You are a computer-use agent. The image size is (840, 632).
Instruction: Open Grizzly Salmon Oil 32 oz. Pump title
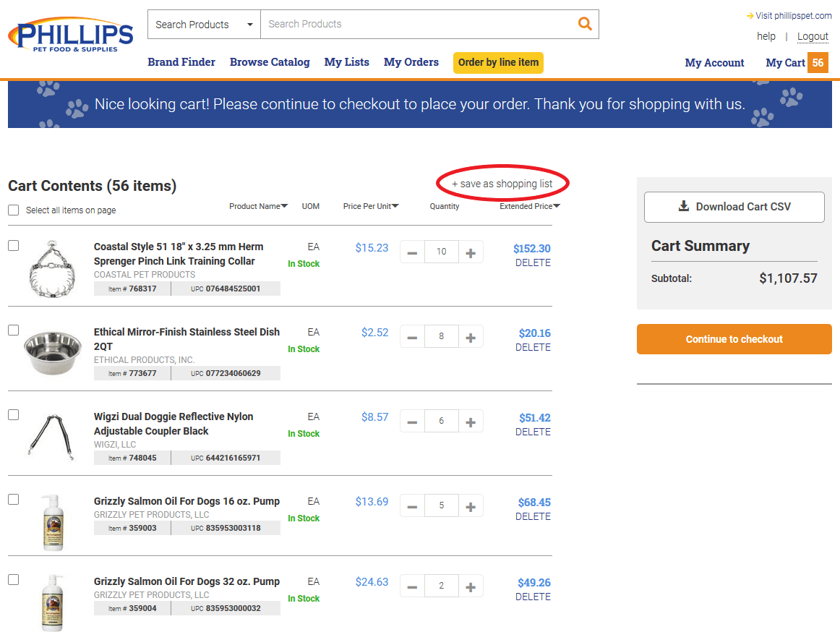point(187,581)
